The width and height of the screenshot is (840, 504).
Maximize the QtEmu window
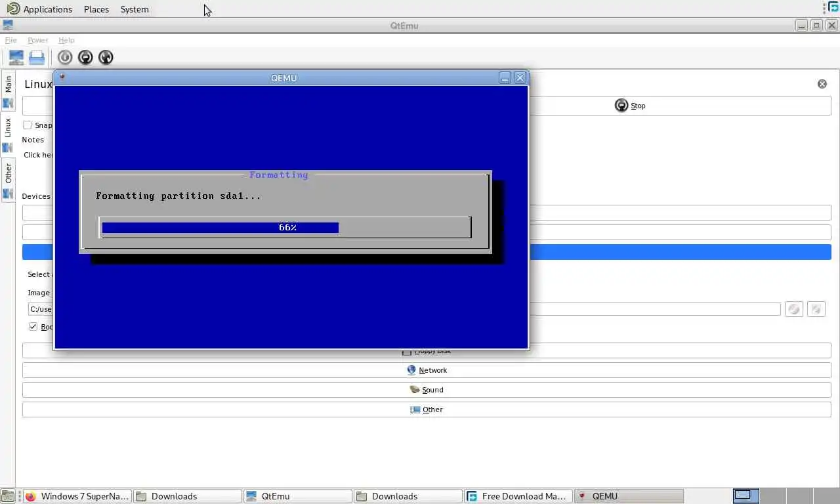tap(816, 26)
